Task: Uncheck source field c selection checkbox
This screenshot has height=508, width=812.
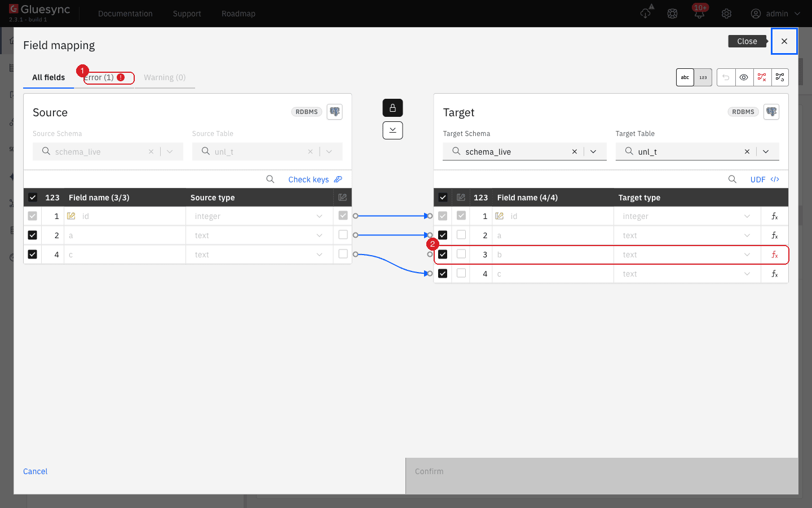Action: click(33, 255)
